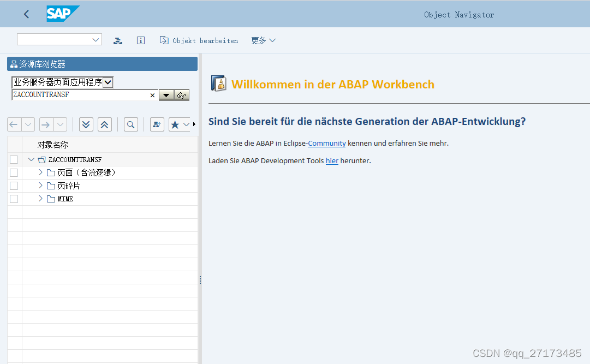The height and width of the screenshot is (364, 590).
Task: Go back using the header back arrow
Action: 26,14
